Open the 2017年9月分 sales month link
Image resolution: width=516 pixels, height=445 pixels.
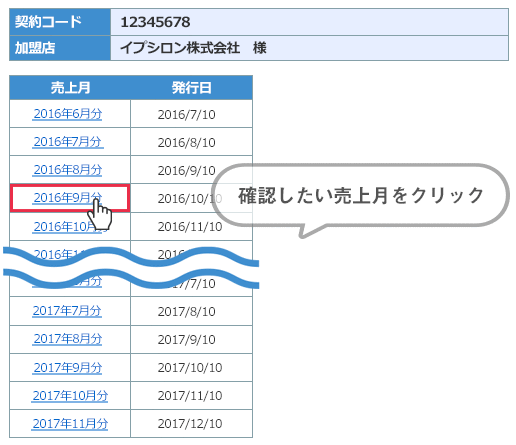click(x=68, y=368)
